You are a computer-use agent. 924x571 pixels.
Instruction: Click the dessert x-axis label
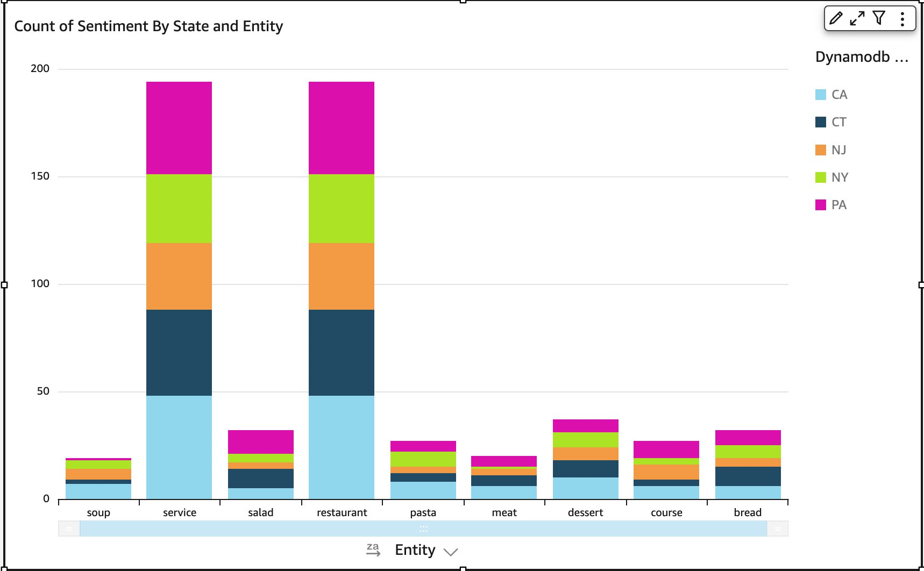tap(586, 512)
